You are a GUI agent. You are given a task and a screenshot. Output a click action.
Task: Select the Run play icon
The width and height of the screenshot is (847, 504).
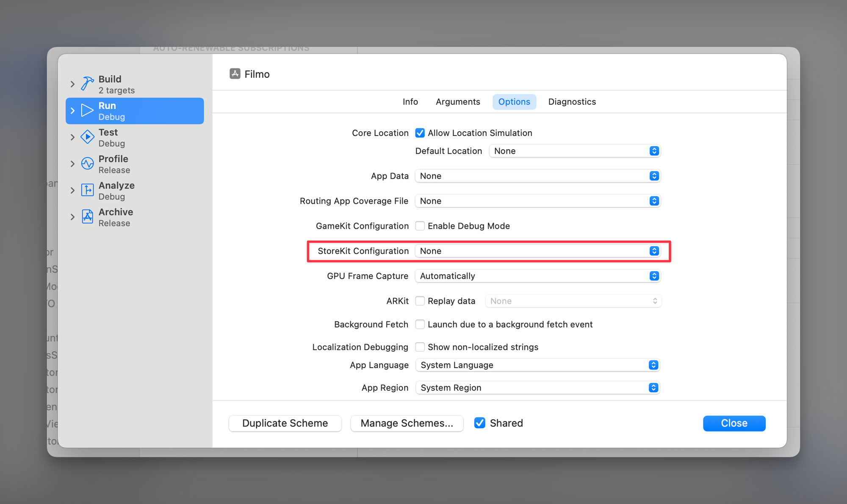click(x=87, y=111)
